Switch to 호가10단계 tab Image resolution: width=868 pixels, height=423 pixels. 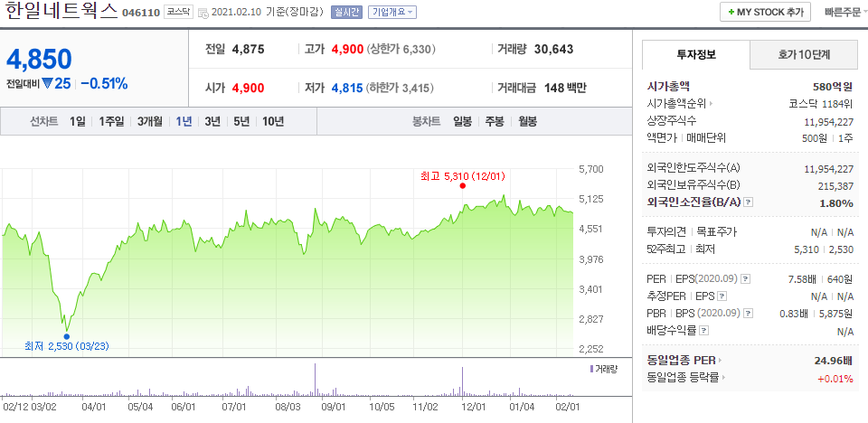[803, 54]
